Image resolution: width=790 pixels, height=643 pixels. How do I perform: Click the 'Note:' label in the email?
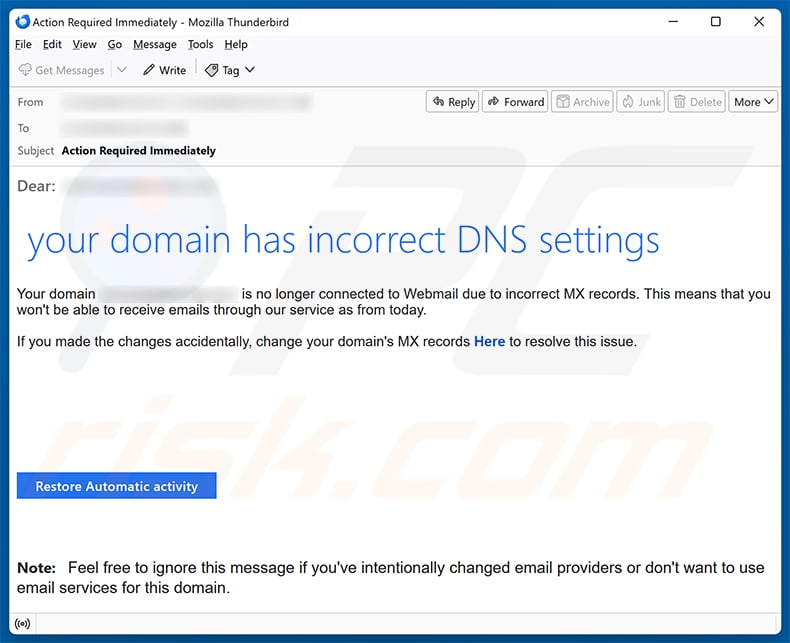pos(36,568)
